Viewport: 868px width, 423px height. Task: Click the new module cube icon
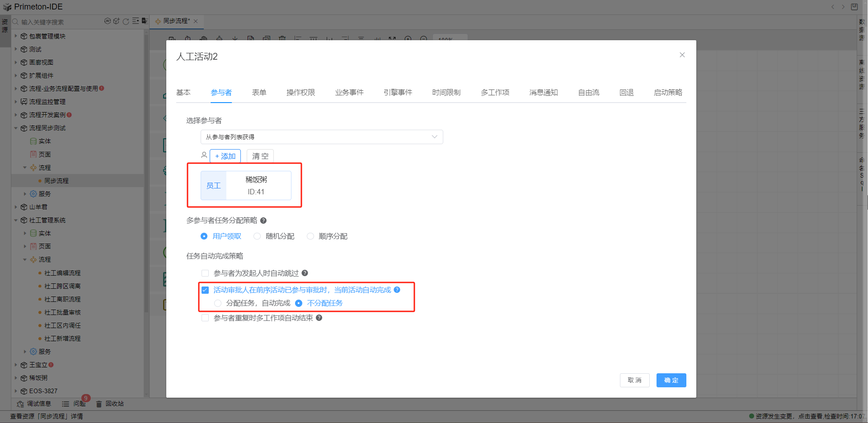point(117,21)
